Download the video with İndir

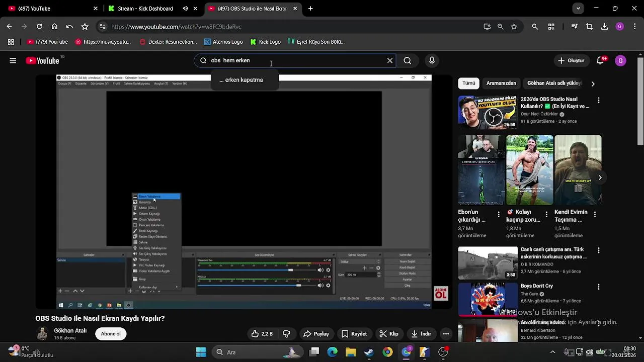coord(421,334)
